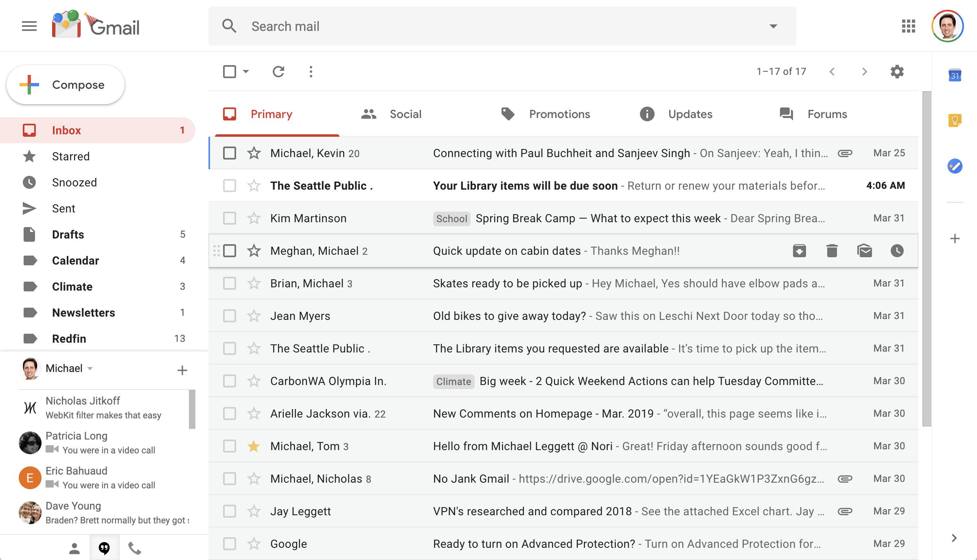
Task: Open the Google apps grid
Action: pos(908,26)
